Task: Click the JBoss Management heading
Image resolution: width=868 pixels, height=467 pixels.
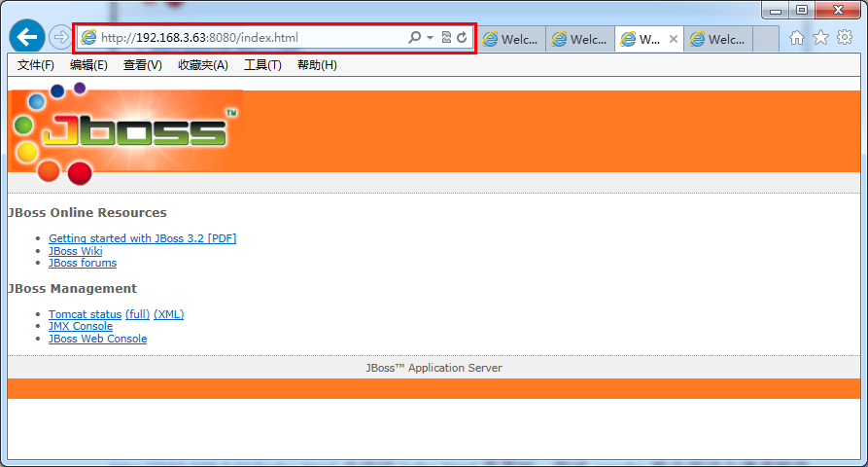Action: [72, 289]
